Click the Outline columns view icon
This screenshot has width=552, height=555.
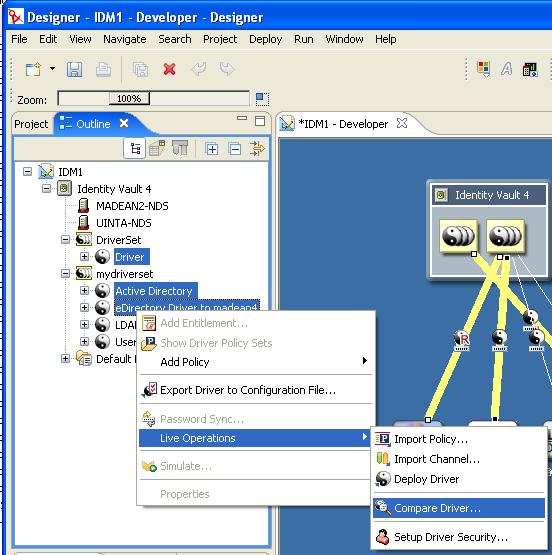point(180,148)
